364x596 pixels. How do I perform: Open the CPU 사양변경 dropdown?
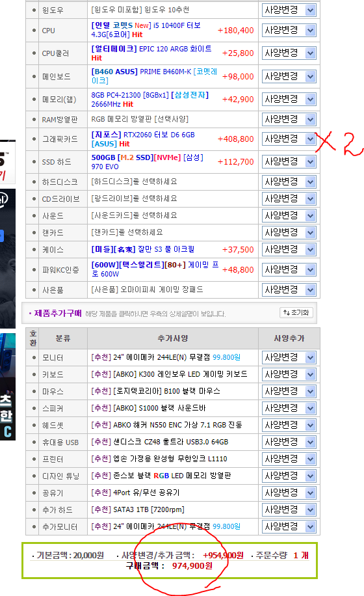[x=289, y=30]
